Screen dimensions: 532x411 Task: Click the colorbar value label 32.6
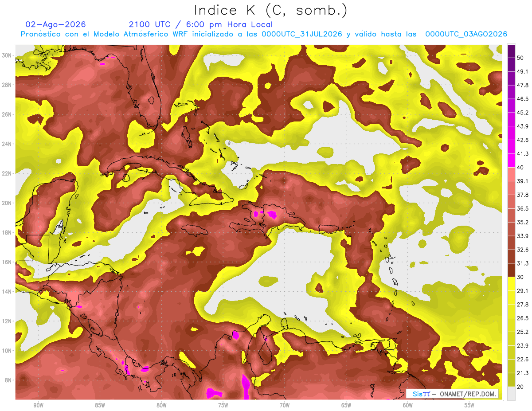523,250
